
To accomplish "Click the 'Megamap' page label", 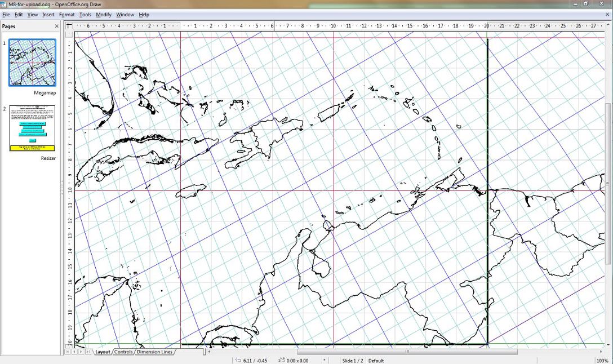I will coord(45,92).
